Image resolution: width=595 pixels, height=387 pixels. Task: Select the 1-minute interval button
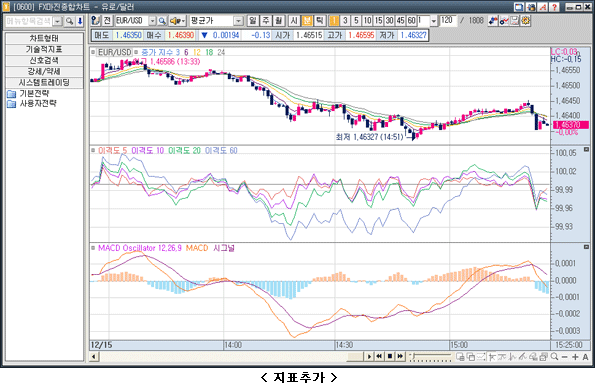tap(334, 20)
